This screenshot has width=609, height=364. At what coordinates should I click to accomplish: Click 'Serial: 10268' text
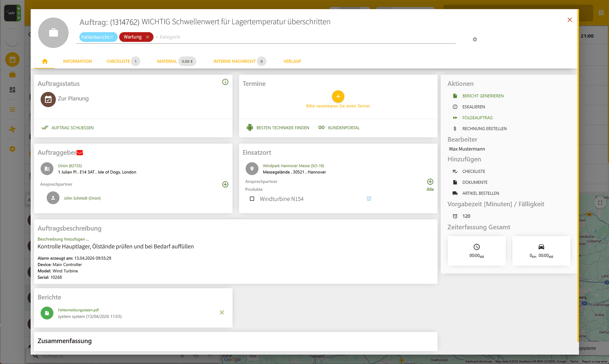(49, 277)
